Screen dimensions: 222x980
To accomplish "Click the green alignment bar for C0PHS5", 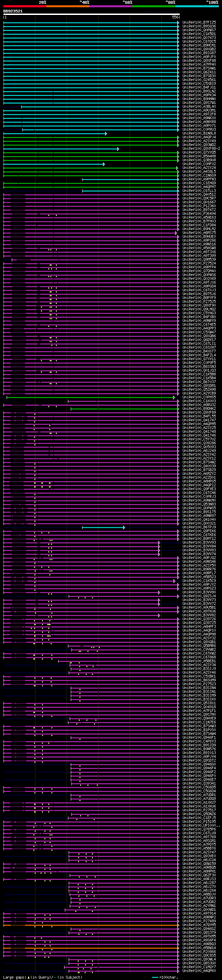I will point(91,397).
